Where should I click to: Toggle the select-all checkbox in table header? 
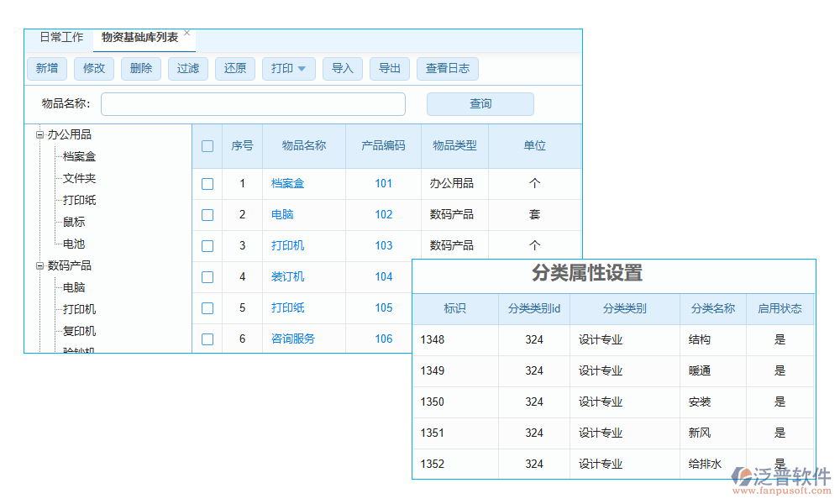(x=207, y=145)
